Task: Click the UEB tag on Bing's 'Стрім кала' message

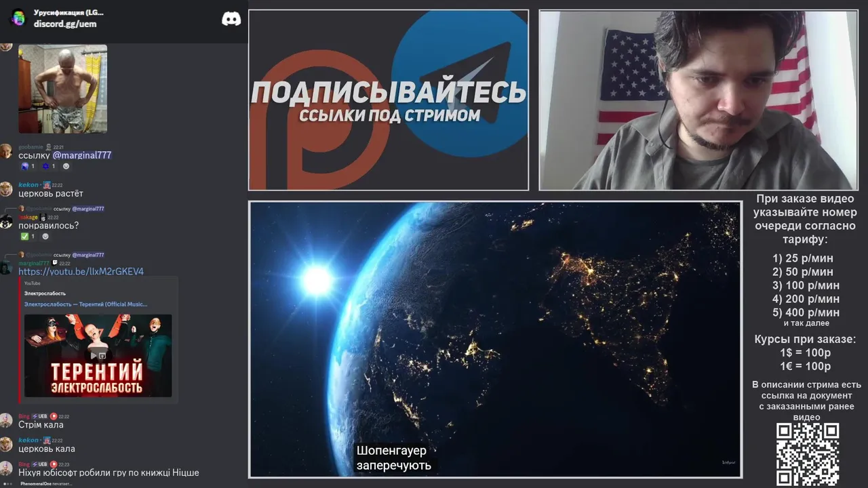Action: click(x=39, y=416)
